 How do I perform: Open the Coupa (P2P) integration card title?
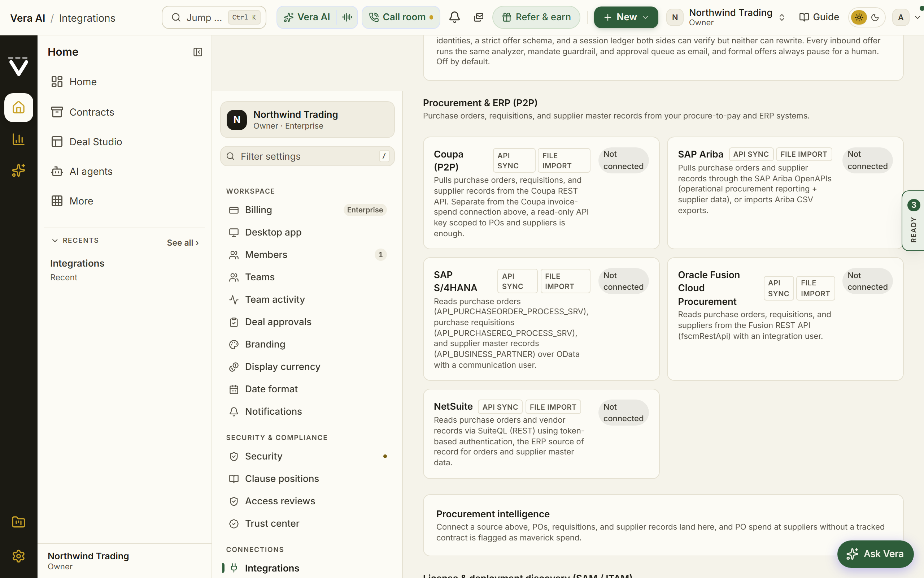pos(449,160)
